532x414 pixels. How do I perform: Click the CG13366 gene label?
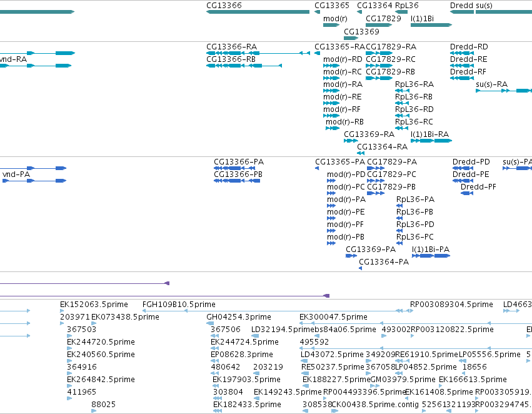pyautogui.click(x=224, y=6)
